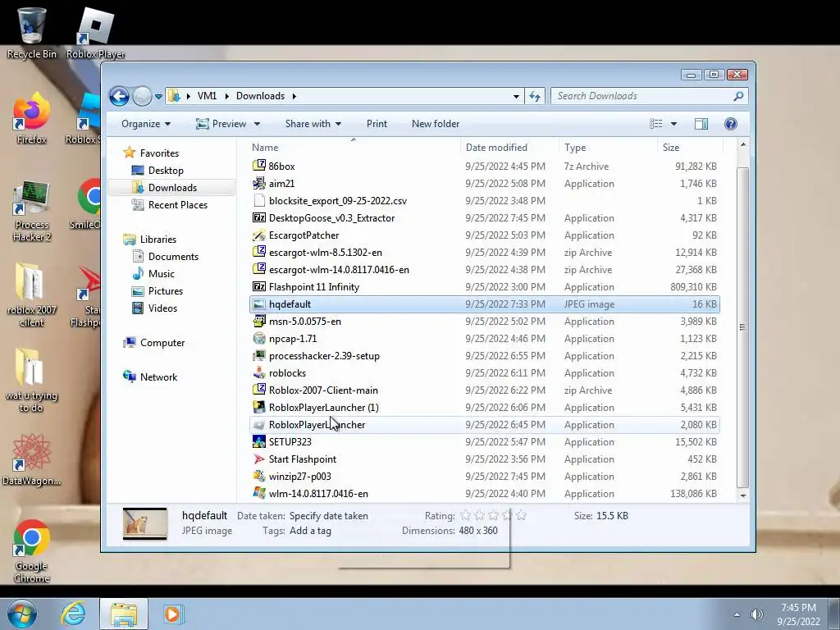The height and width of the screenshot is (630, 840).
Task: Select the EscargotPatcher application
Action: (484, 235)
